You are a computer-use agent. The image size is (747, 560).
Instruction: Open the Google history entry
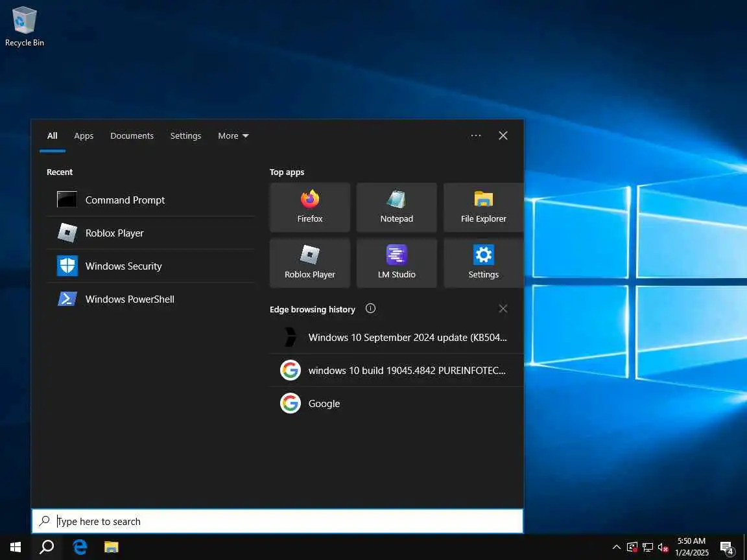pos(396,403)
